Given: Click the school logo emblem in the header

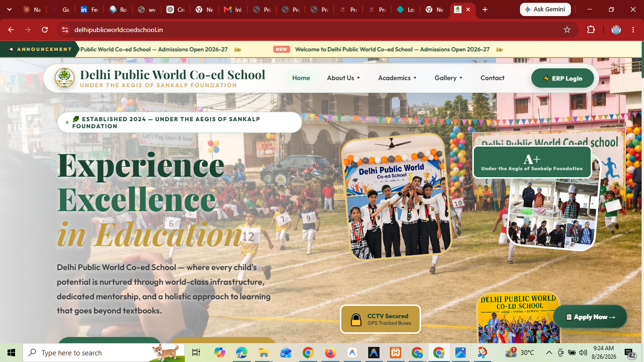Looking at the screenshot, I should click(65, 78).
